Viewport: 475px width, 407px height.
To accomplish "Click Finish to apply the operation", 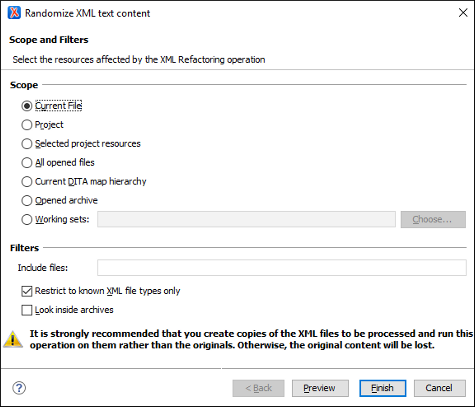I will 383,388.
